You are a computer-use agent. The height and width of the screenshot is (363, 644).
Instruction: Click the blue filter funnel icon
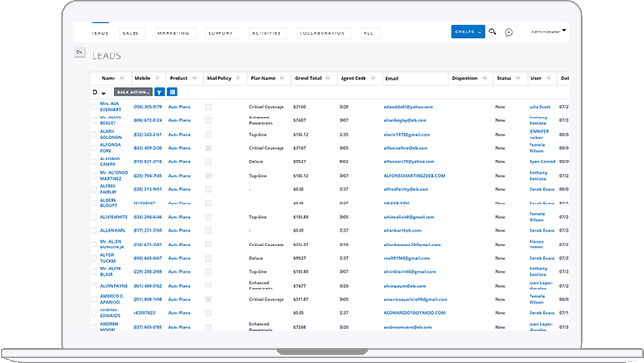159,92
